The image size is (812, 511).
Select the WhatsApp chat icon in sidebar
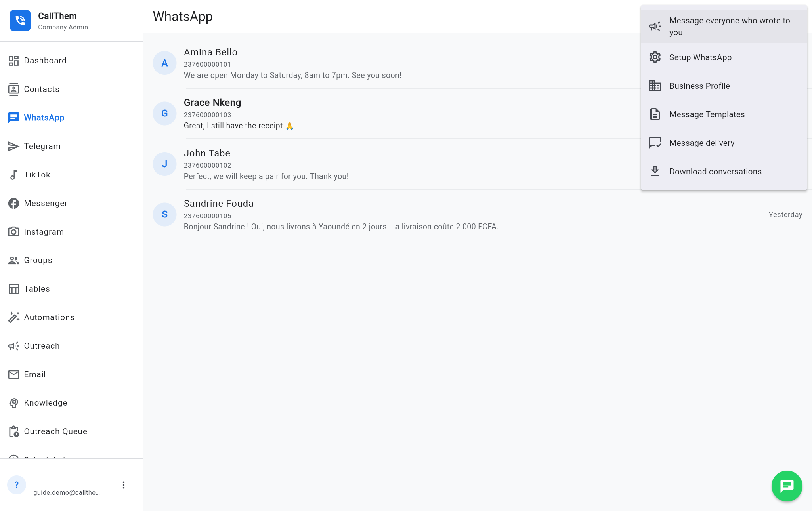pos(13,118)
